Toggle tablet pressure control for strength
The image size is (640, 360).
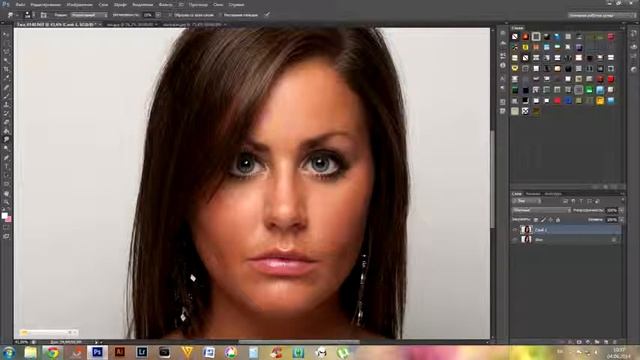point(267,15)
